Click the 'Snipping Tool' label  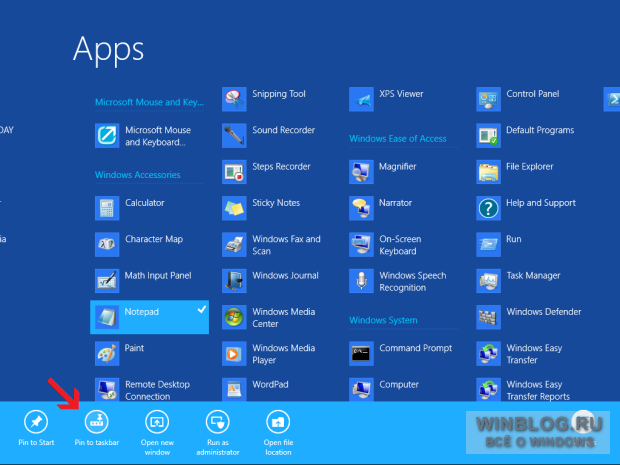[279, 94]
